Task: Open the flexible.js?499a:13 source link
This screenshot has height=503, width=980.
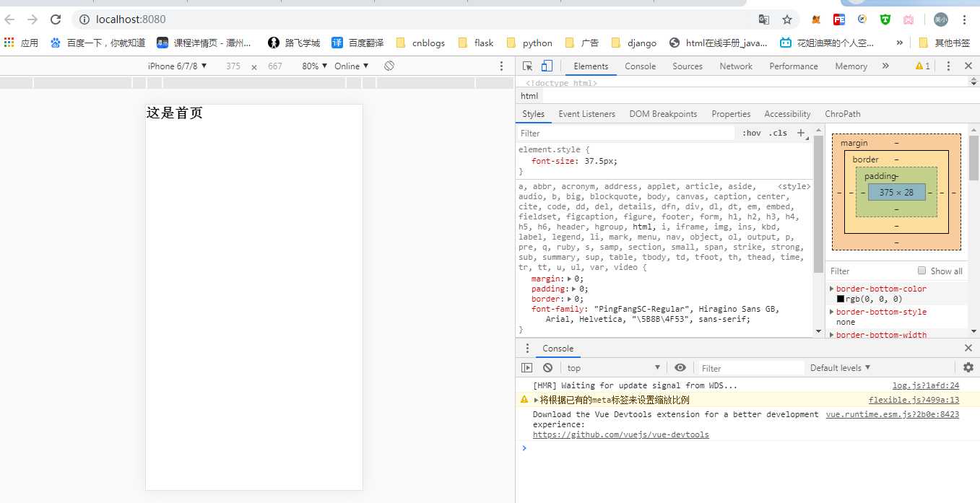Action: pyautogui.click(x=914, y=400)
